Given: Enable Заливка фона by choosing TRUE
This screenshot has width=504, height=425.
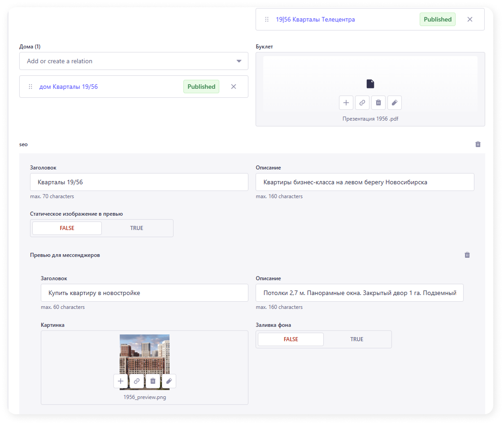Looking at the screenshot, I should pos(357,339).
